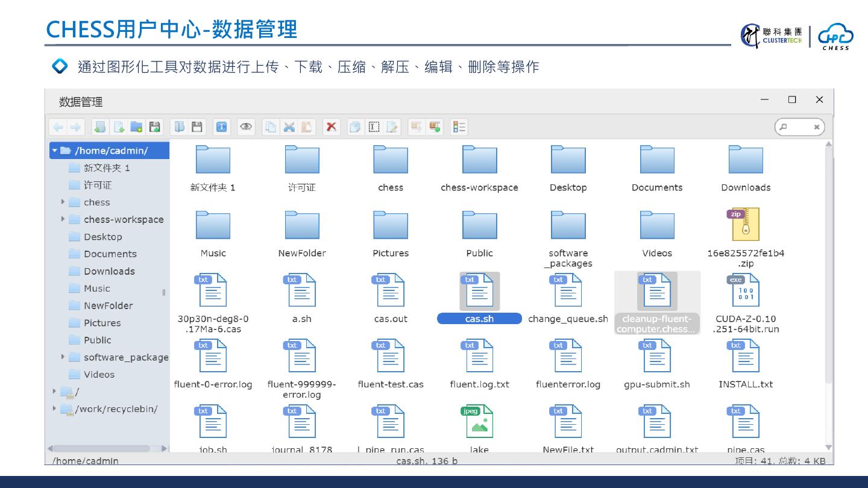Click the eye preview icon in toolbar
This screenshot has height=488, width=868.
246,127
